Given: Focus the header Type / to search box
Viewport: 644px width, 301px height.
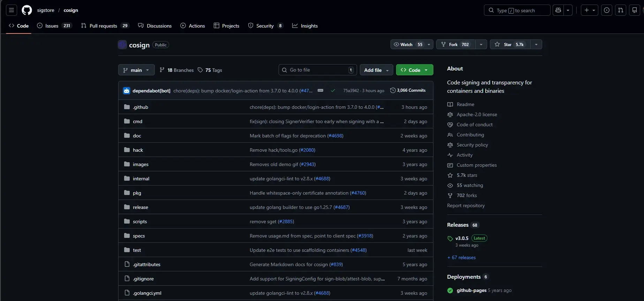Looking at the screenshot, I should [517, 10].
